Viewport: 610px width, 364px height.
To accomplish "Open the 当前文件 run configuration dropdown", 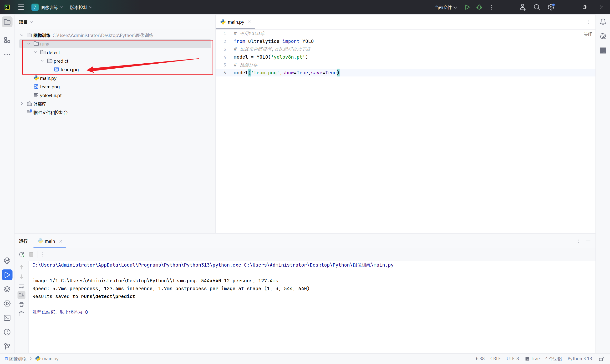I will 446,7.
